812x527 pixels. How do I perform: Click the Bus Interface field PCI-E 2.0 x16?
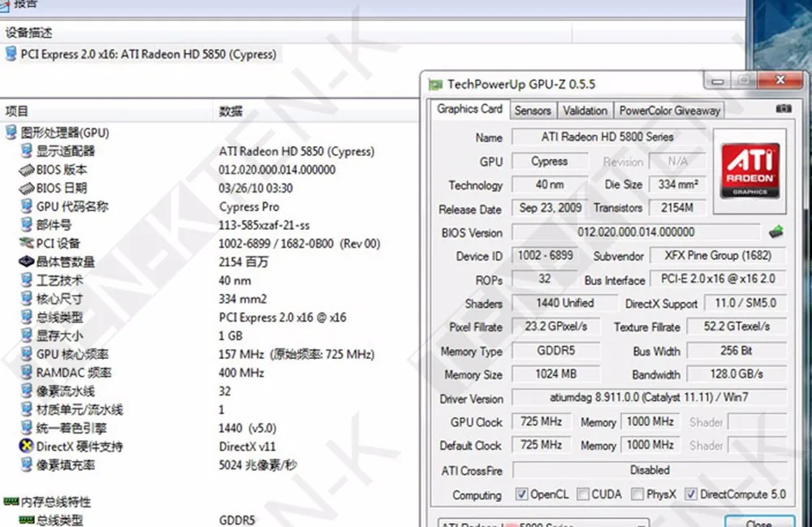(718, 279)
